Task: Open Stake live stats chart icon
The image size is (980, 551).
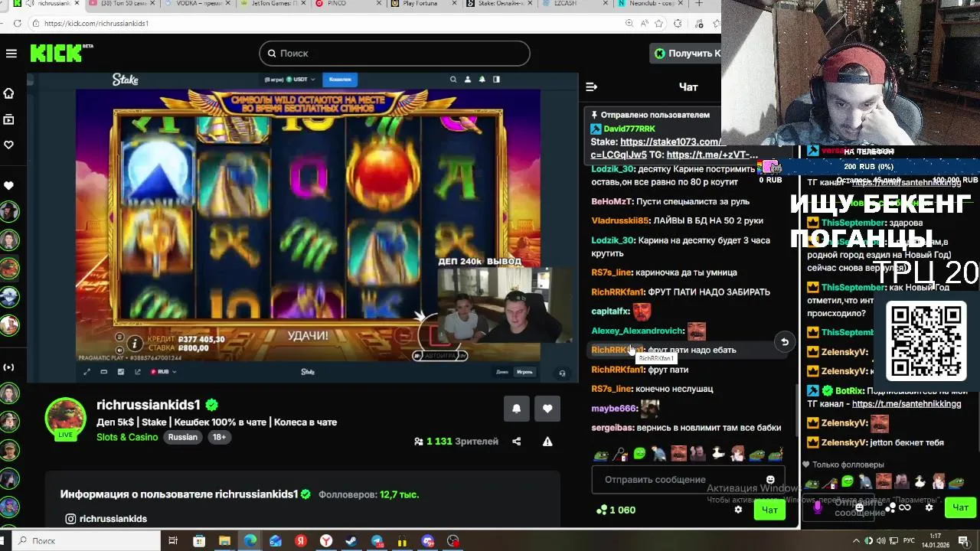Action: coord(121,372)
